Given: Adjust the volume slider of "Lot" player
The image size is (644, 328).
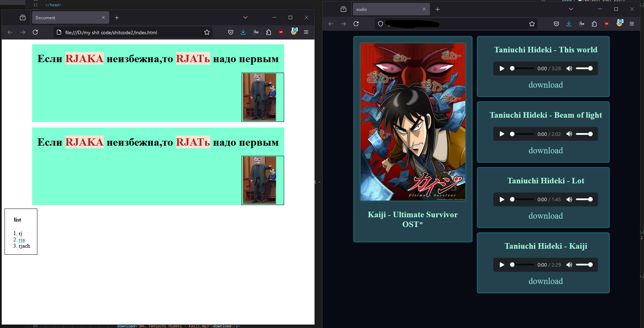Looking at the screenshot, I should 584,199.
